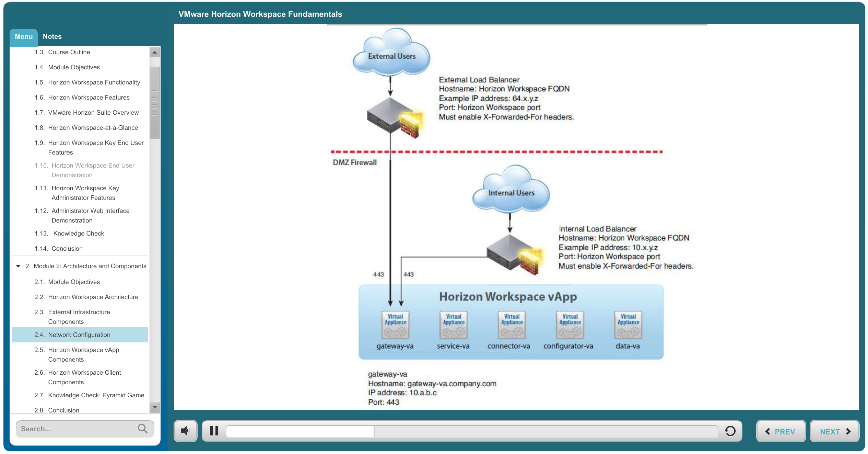Click menu scrollbar down arrow
The image size is (868, 454).
155,407
